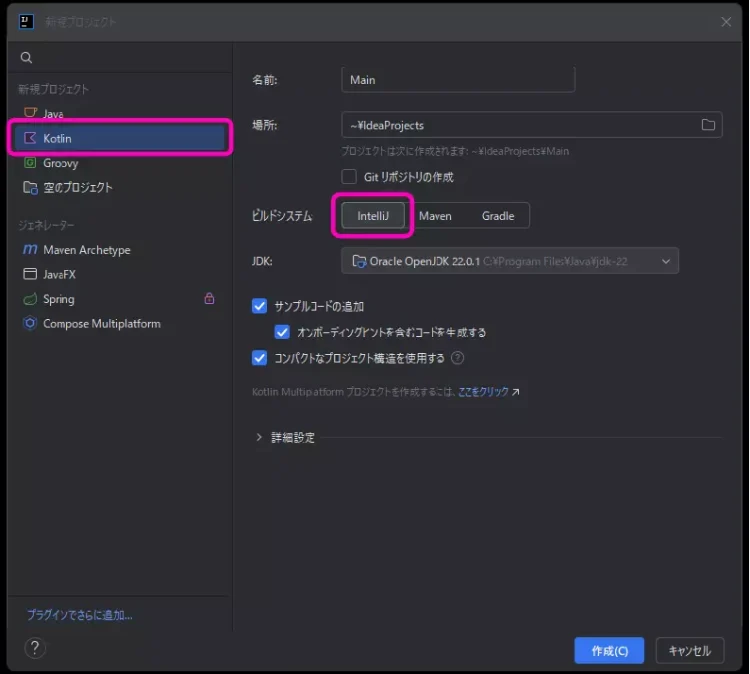Click the question mark help button
Screen dimensions: 750x674
coord(35,648)
